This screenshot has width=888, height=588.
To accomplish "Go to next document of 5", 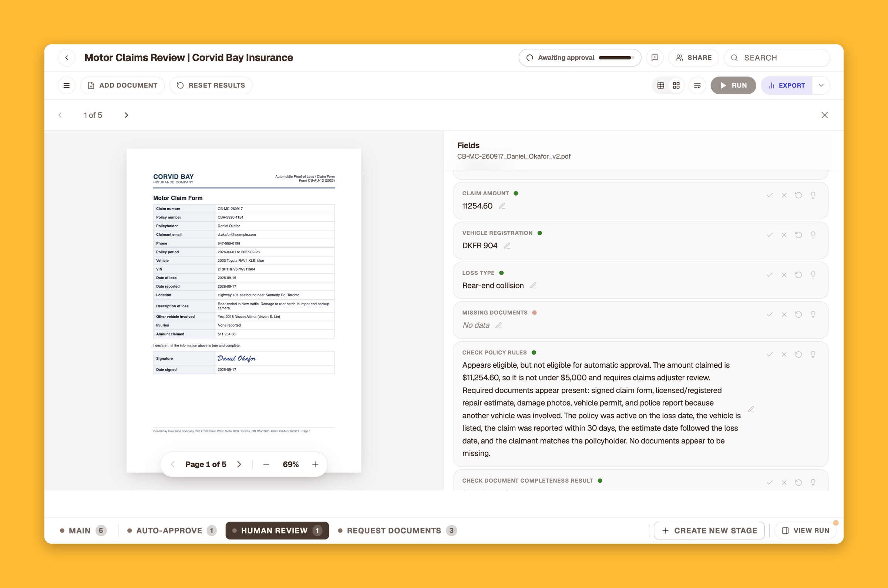I will coord(127,115).
